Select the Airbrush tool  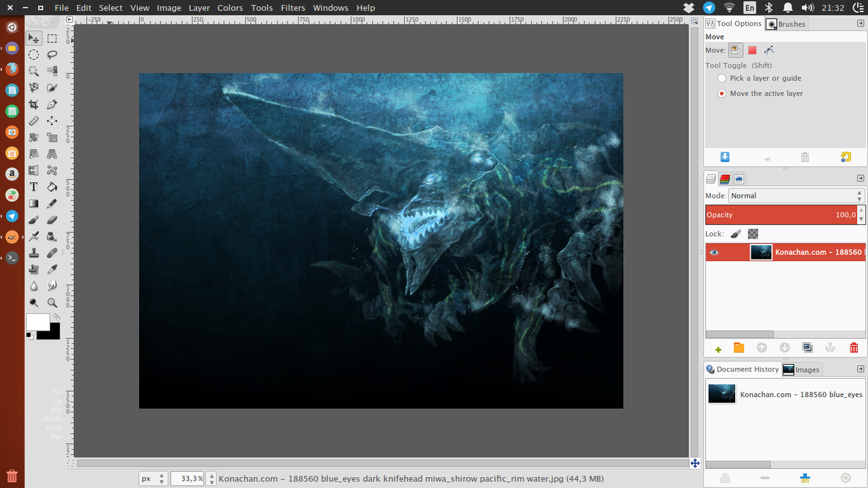click(x=33, y=236)
